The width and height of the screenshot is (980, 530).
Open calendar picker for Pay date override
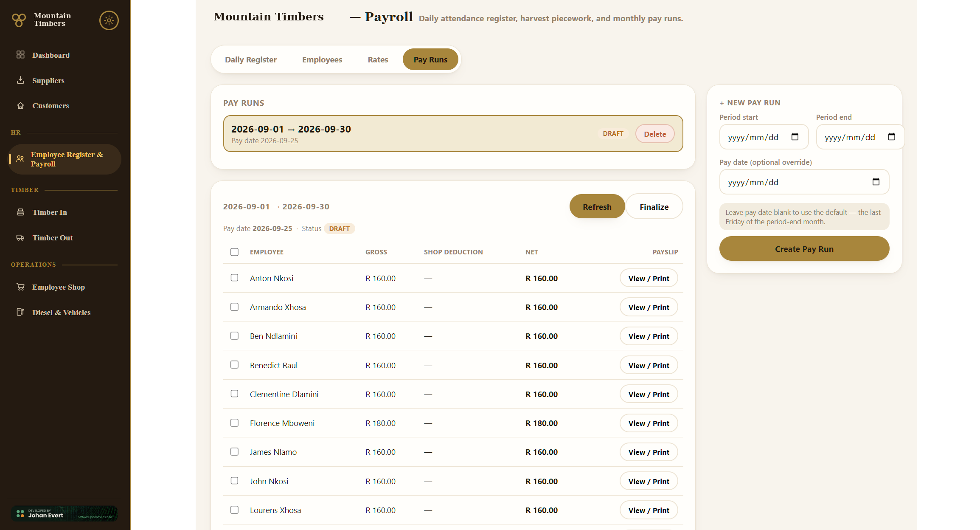[x=876, y=182]
